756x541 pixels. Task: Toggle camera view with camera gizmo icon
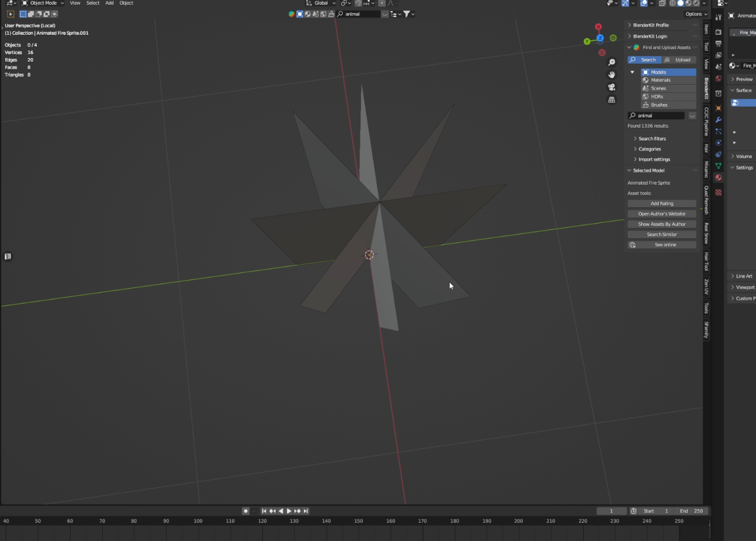tap(611, 87)
